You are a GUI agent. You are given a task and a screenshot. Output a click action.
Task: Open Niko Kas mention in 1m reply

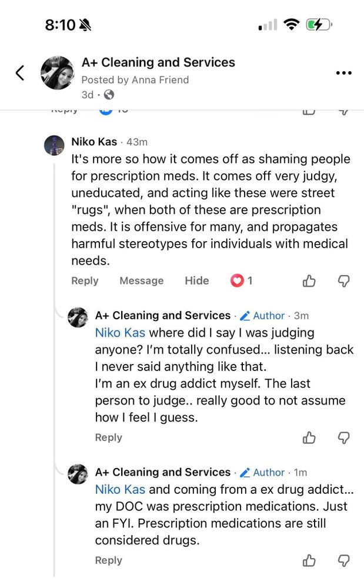pyautogui.click(x=120, y=490)
